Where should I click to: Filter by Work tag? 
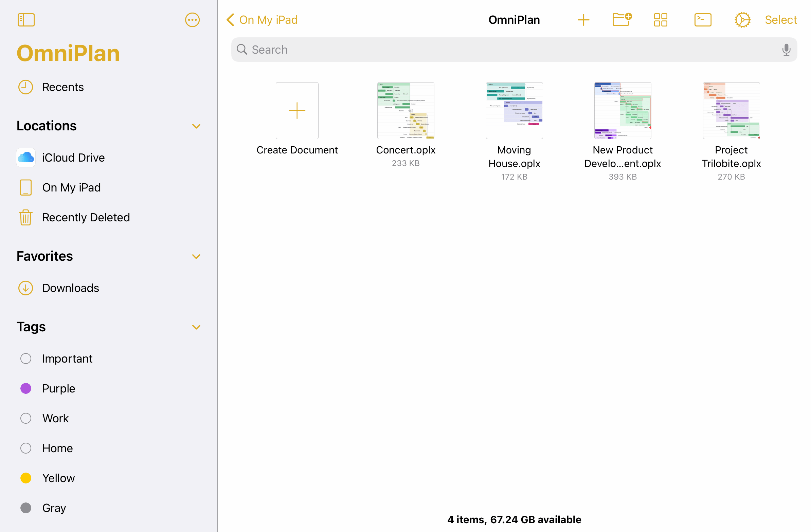click(108, 418)
